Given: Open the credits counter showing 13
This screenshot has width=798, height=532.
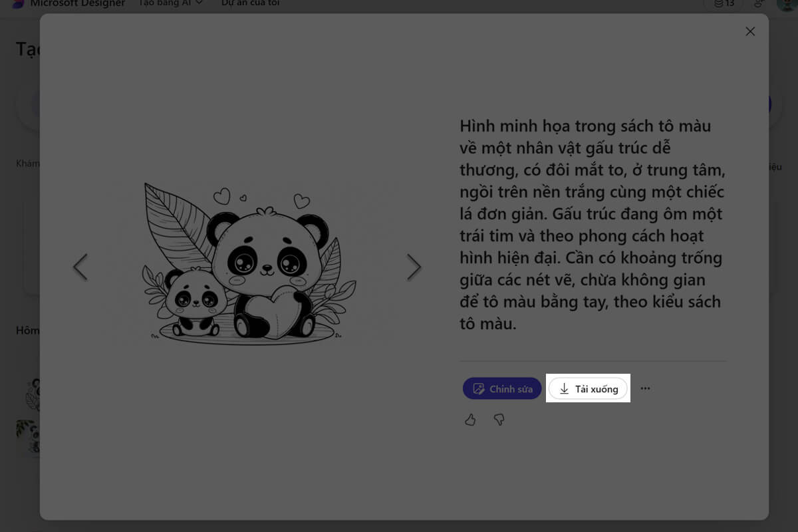Looking at the screenshot, I should (724, 4).
